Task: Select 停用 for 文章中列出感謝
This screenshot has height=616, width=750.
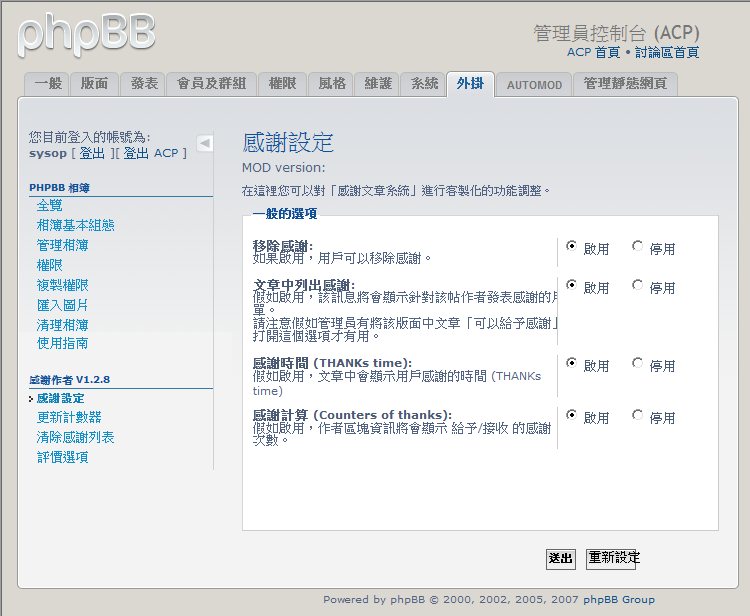Action: (x=638, y=285)
